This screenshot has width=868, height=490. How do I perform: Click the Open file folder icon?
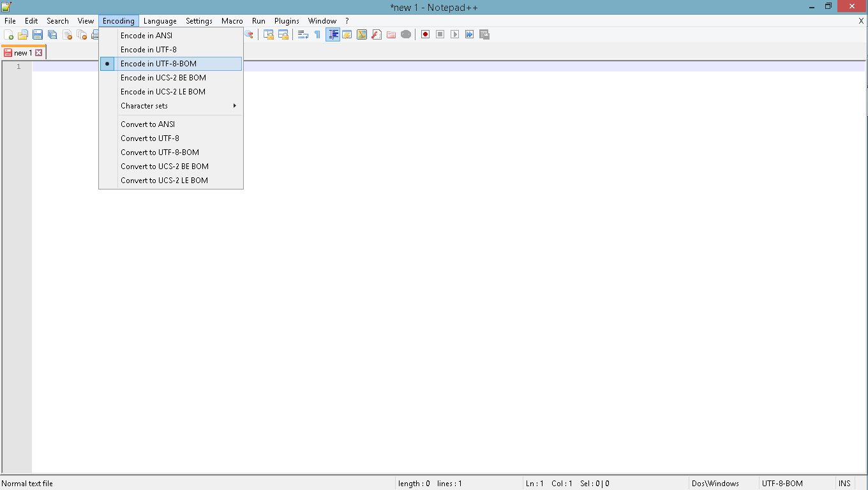(x=23, y=34)
